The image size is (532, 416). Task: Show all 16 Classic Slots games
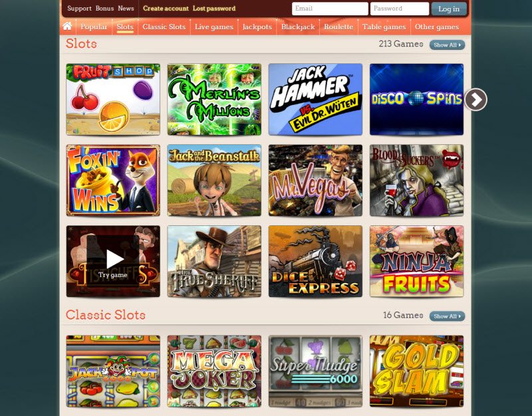click(447, 316)
